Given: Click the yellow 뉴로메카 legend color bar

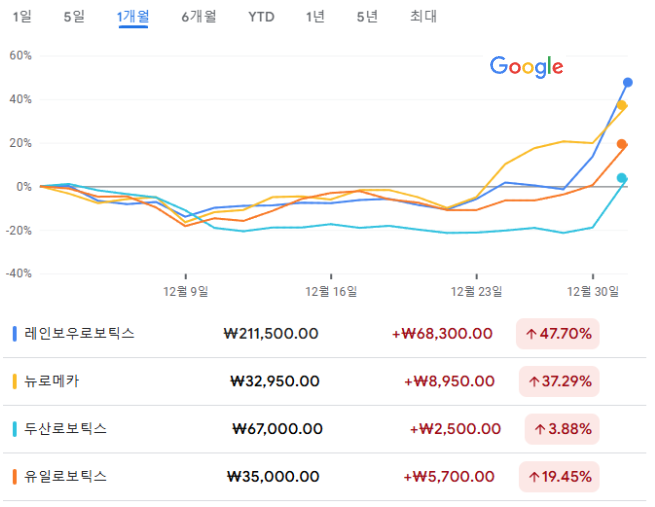Looking at the screenshot, I should pos(15,381).
